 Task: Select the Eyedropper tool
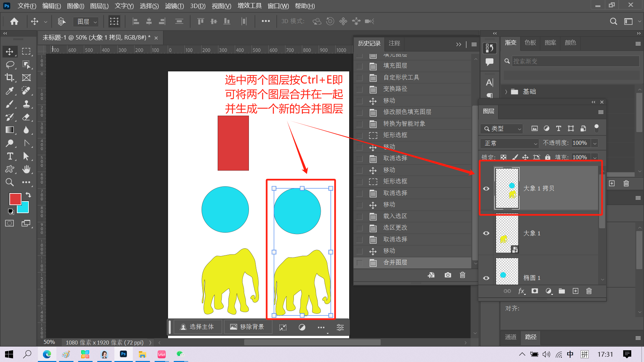pos(10,91)
